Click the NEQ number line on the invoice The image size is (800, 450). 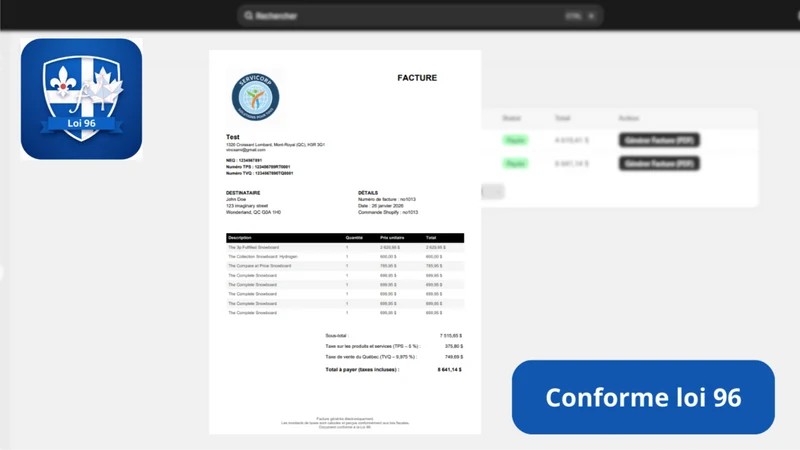pyautogui.click(x=244, y=160)
